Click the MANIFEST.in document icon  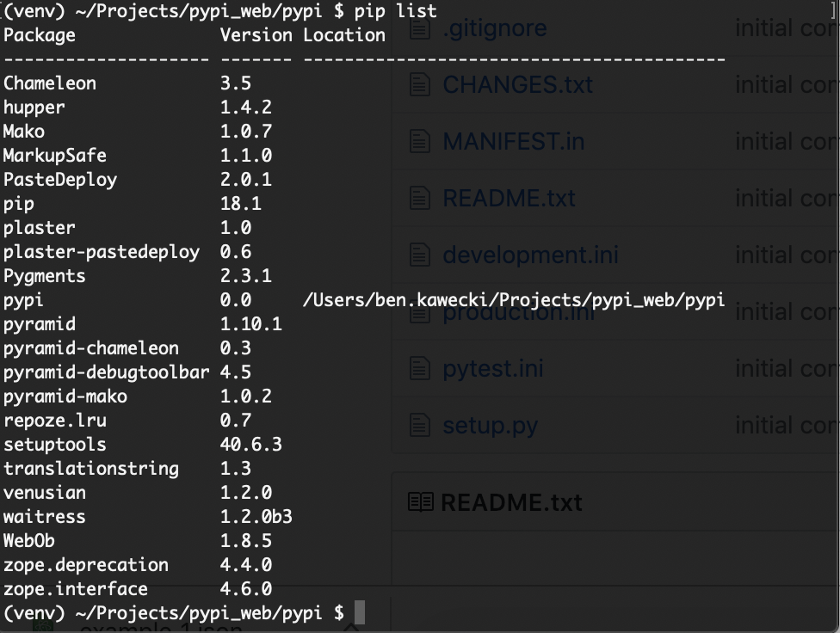421,140
